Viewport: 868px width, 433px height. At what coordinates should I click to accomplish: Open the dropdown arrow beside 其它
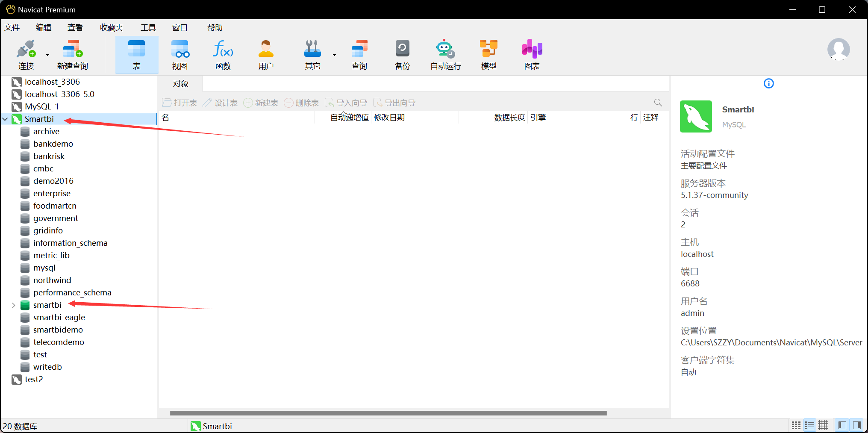334,55
